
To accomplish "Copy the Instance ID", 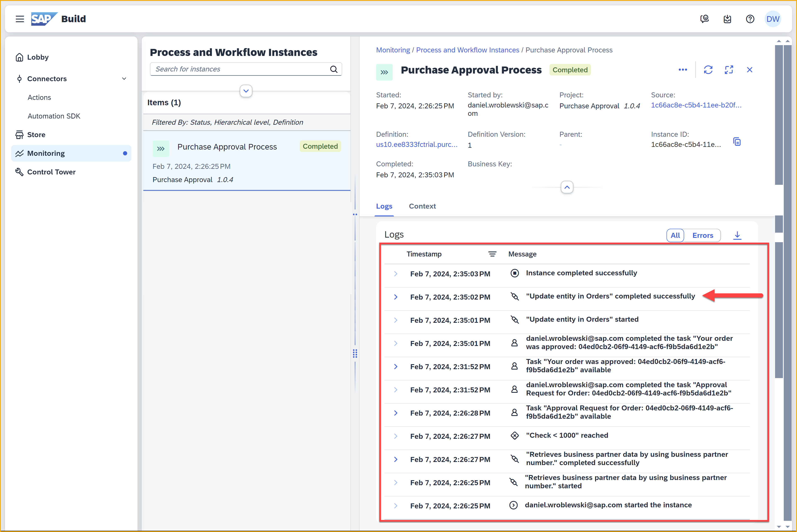I will coord(737,142).
